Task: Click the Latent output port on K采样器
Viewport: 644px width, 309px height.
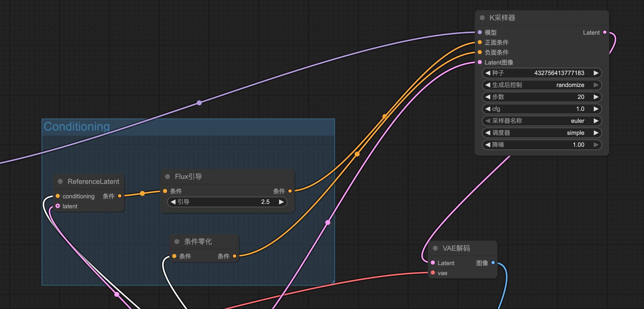Action: click(604, 32)
